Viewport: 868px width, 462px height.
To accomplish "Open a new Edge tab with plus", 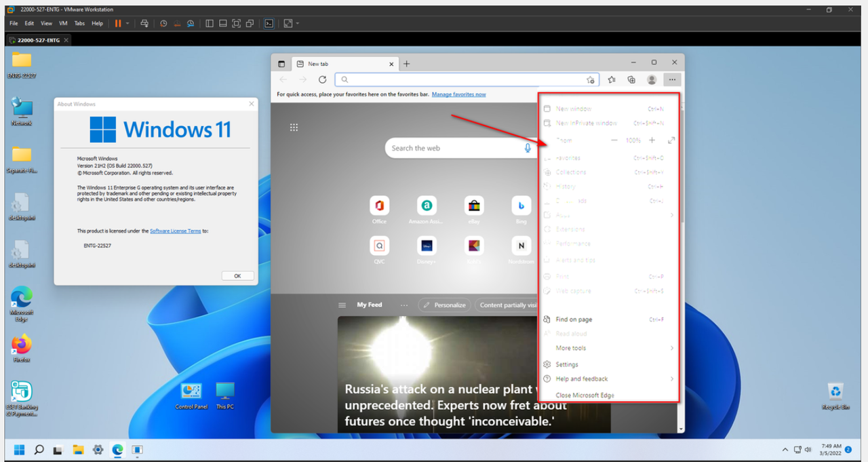I will (x=407, y=64).
